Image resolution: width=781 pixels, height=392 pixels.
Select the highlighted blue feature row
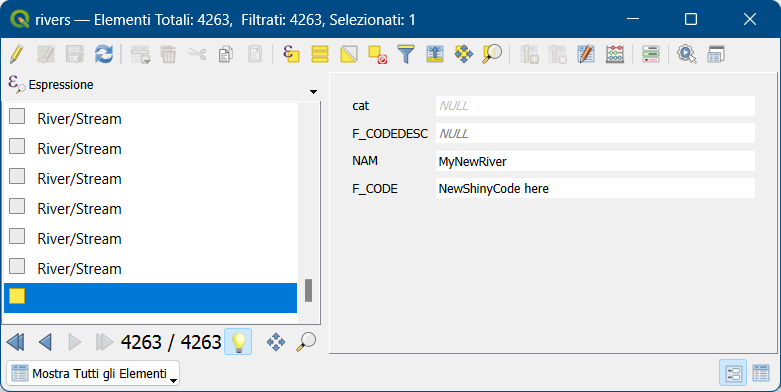150,298
